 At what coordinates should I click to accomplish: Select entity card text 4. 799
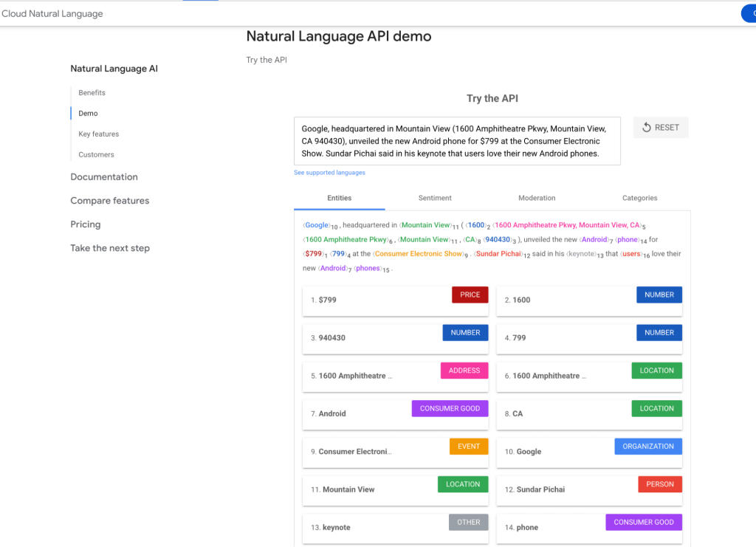click(515, 338)
